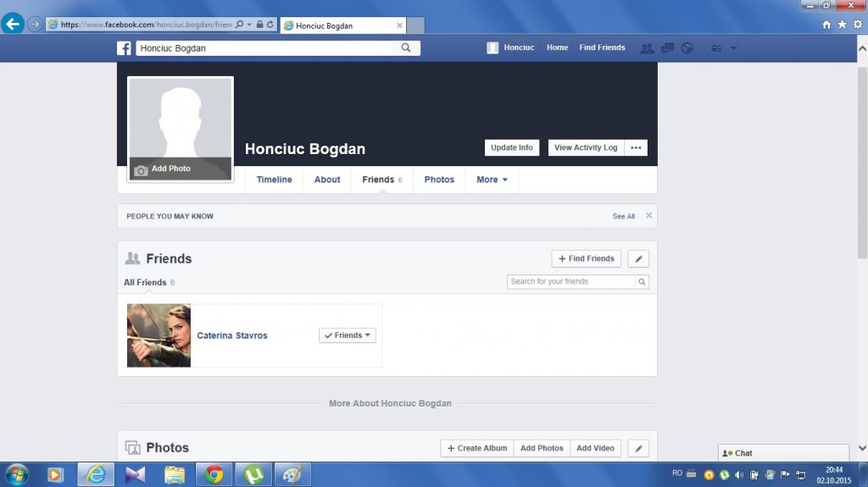Open Windows Media Player taskbar icon
The width and height of the screenshot is (868, 487).
(55, 475)
